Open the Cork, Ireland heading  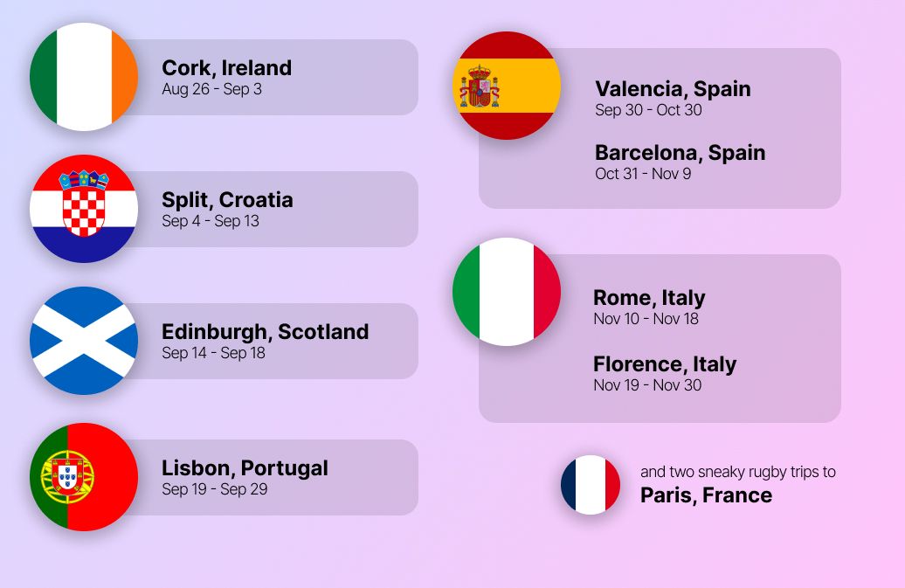(x=226, y=68)
